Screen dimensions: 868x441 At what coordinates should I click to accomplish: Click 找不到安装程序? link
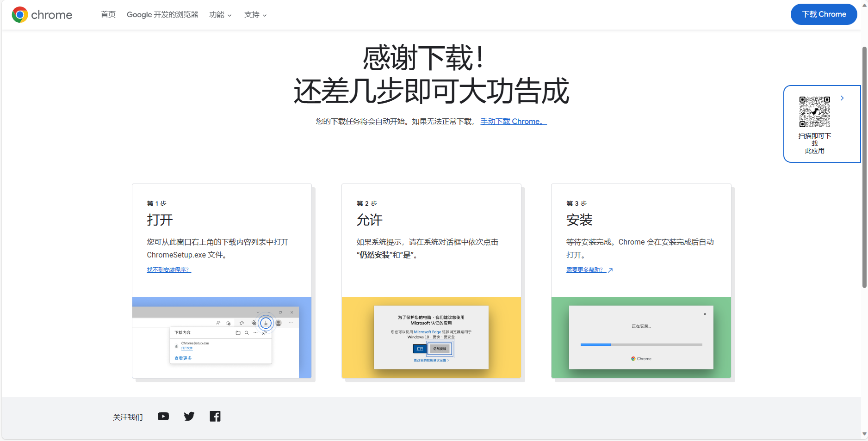169,270
